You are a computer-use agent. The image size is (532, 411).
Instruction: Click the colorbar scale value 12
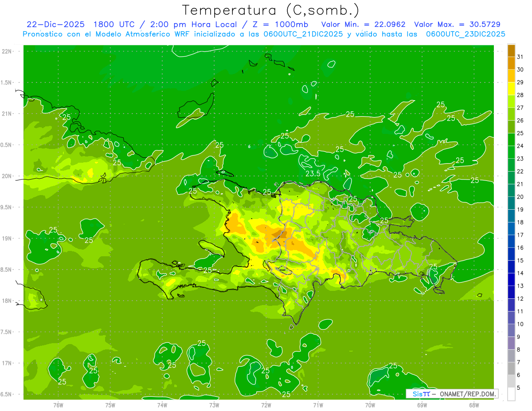tap(520, 299)
